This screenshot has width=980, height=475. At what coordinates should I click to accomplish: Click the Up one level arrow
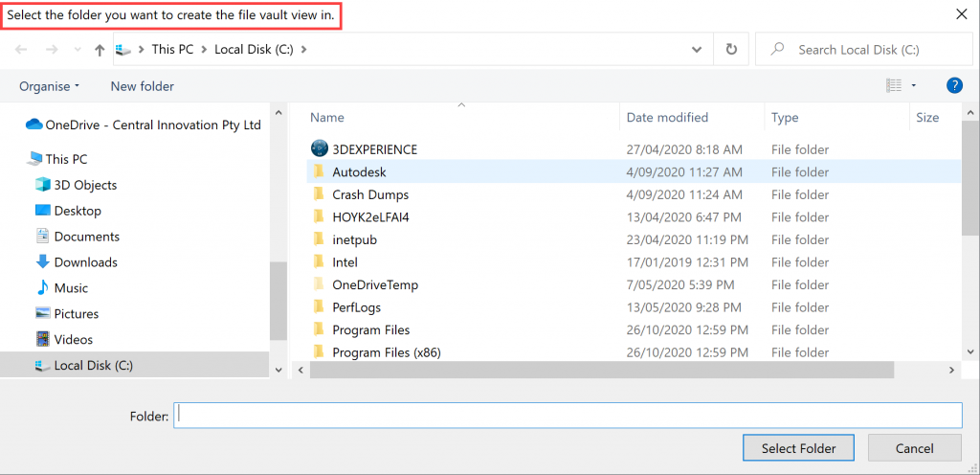[100, 50]
